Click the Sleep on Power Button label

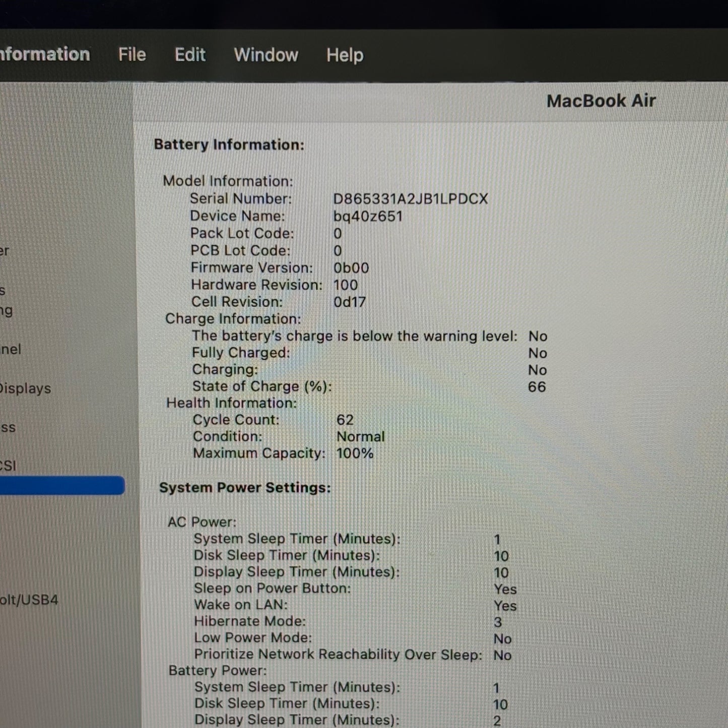click(273, 588)
